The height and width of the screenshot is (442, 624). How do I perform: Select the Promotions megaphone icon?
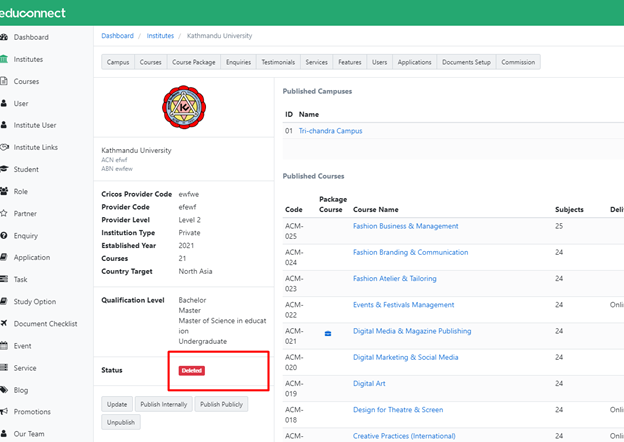point(5,411)
